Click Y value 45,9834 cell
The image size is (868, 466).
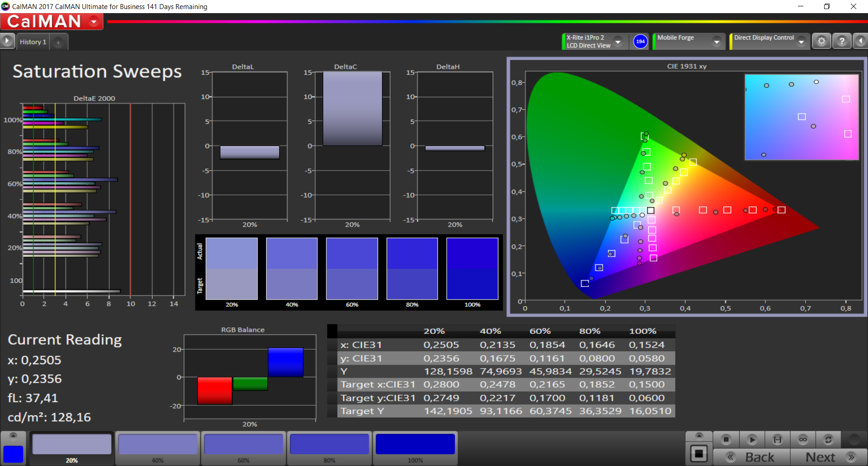point(550,371)
